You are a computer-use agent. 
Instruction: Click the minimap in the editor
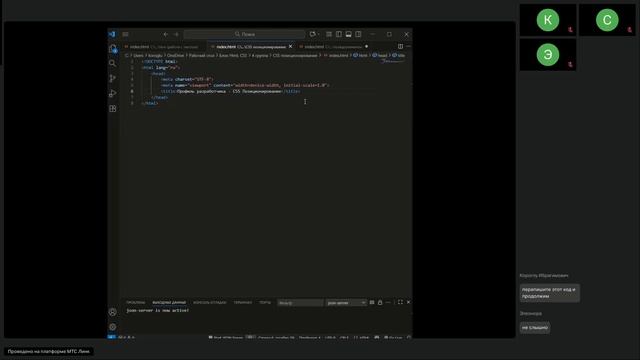[393, 62]
